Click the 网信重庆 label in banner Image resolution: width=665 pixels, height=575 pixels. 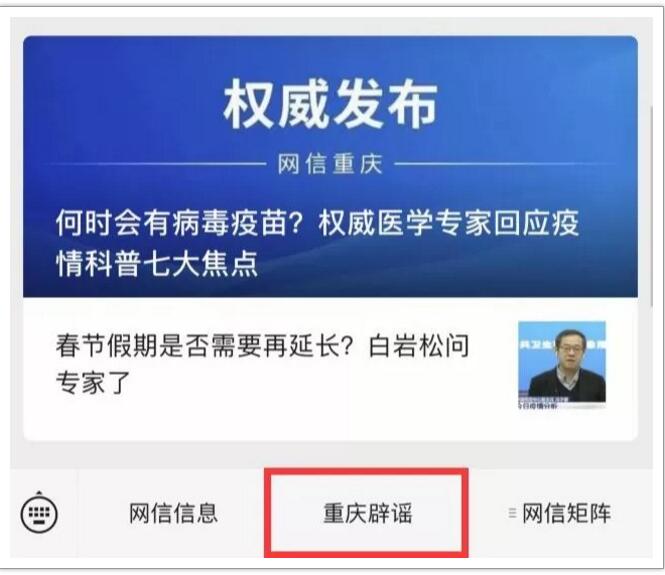coord(330,165)
